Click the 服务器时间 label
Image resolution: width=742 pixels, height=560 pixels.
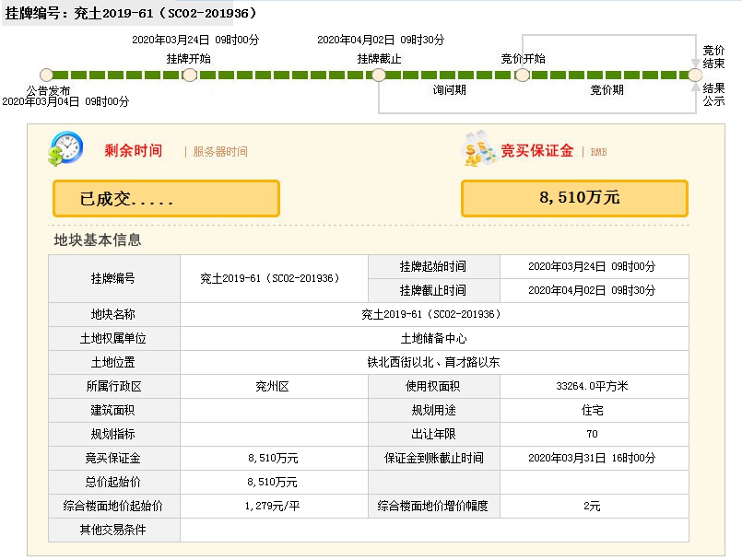(x=219, y=152)
